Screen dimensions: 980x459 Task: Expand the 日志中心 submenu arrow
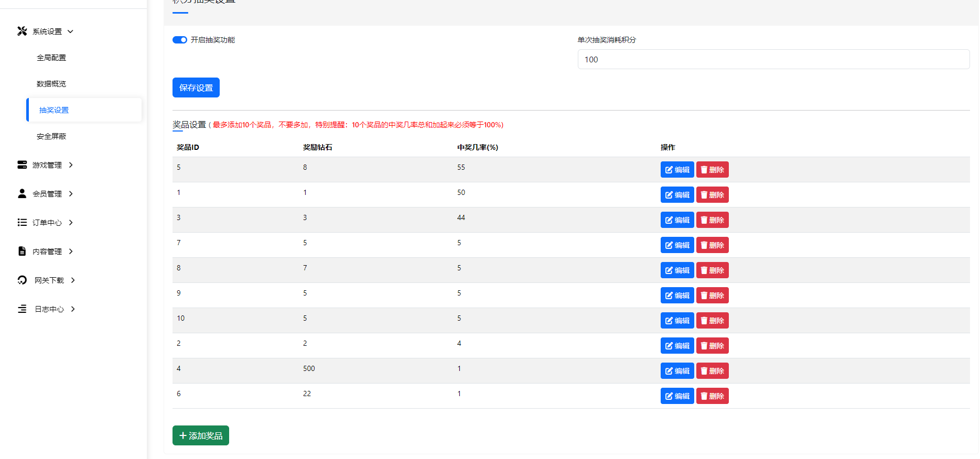pos(73,309)
